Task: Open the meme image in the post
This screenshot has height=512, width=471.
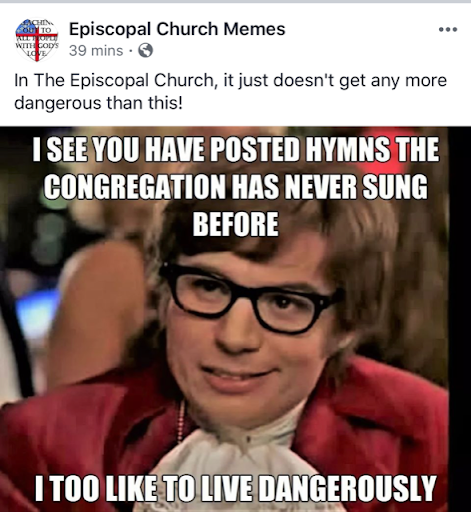Action: (235, 319)
